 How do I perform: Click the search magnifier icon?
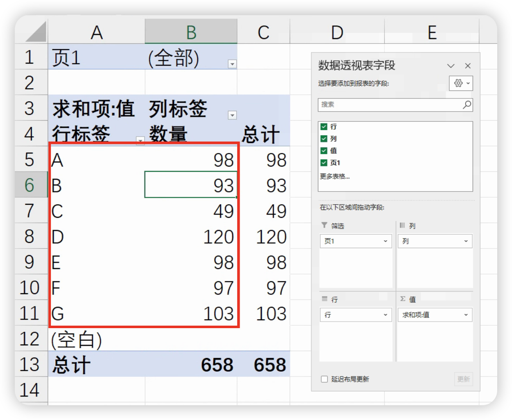[467, 105]
